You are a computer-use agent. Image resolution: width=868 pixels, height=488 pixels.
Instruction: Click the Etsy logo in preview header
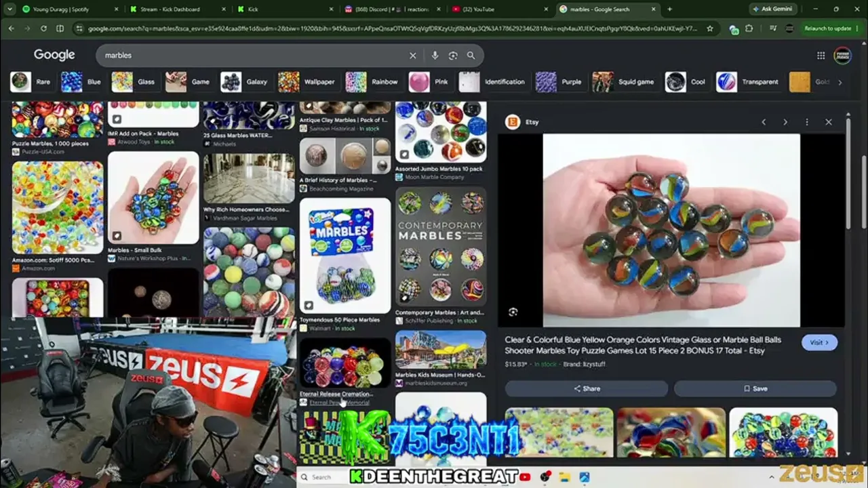click(x=513, y=122)
